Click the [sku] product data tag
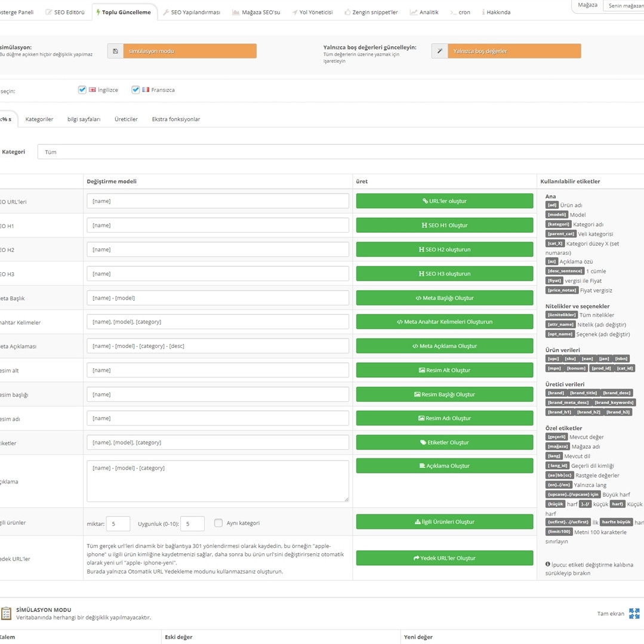This screenshot has height=644, width=644. pyautogui.click(x=570, y=359)
